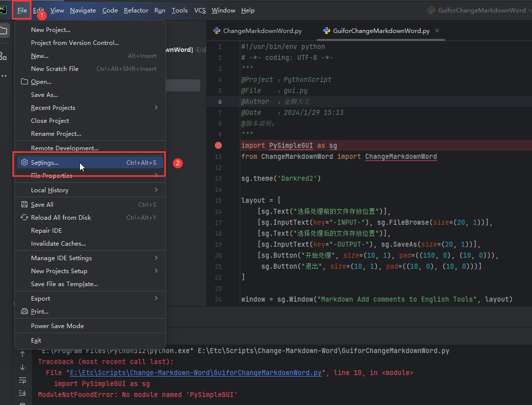The width and height of the screenshot is (532, 405).
Task: Open the Run menu
Action: coord(160,10)
